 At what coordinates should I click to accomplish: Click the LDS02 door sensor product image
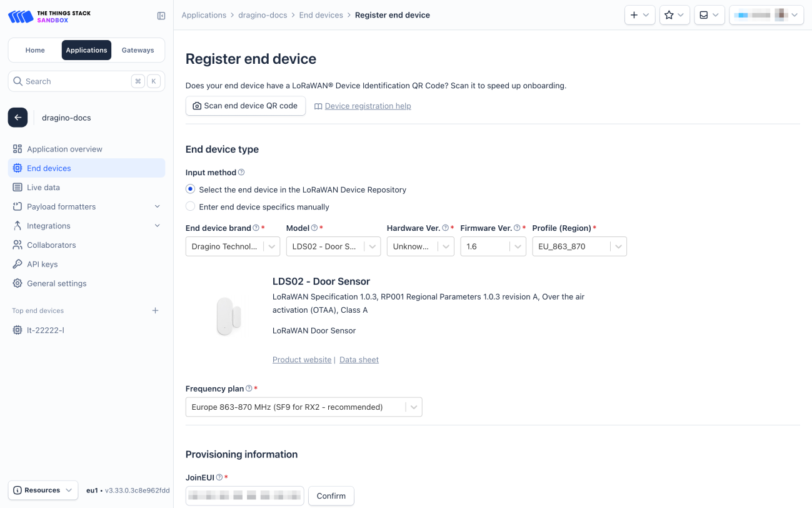[x=228, y=316]
